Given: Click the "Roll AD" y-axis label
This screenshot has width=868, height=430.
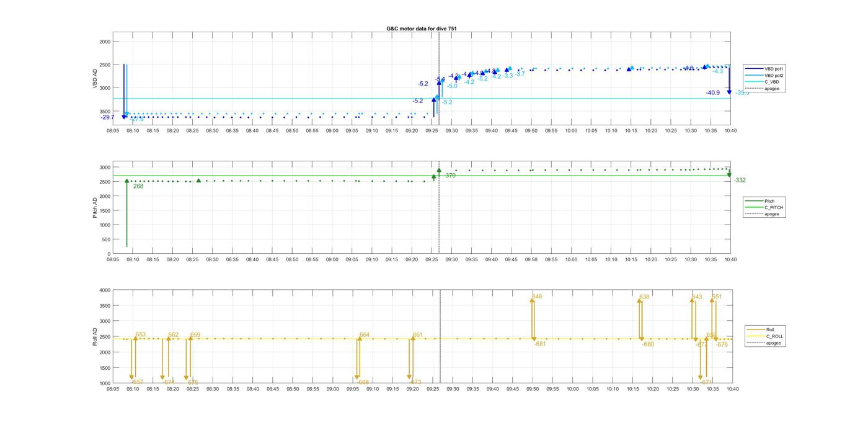Looking at the screenshot, I should 95,336.
